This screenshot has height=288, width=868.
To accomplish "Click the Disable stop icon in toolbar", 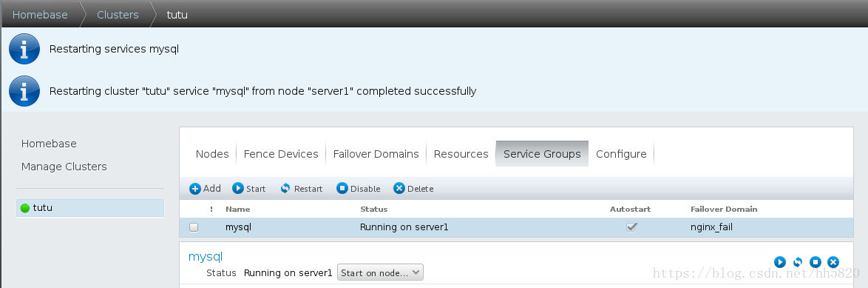I will (x=342, y=188).
